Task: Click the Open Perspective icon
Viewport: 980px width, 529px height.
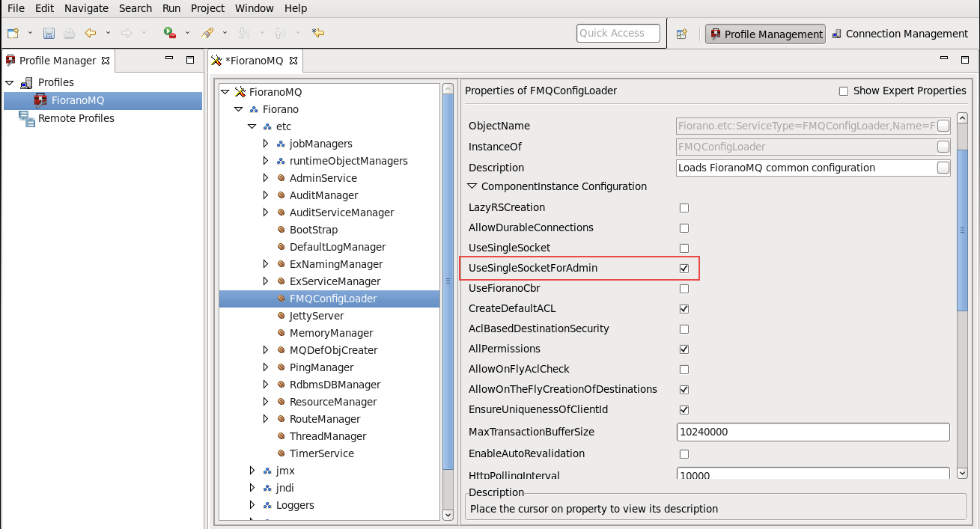Action: [x=682, y=34]
